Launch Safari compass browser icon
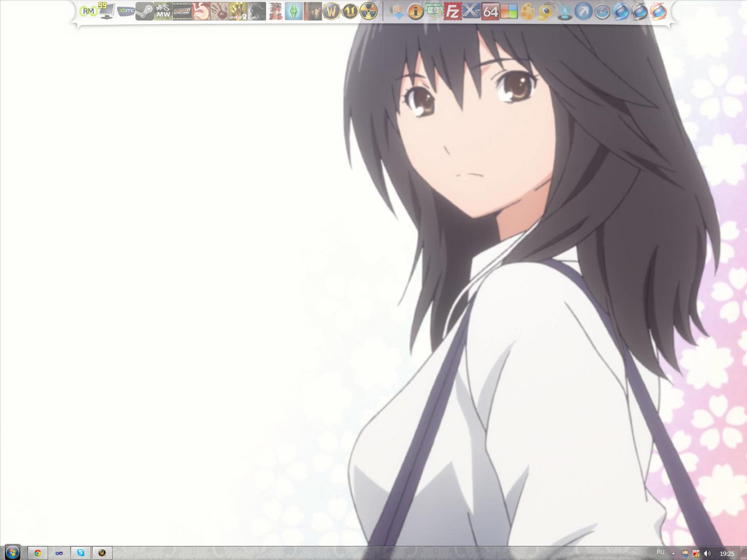This screenshot has height=560, width=747. tap(602, 11)
